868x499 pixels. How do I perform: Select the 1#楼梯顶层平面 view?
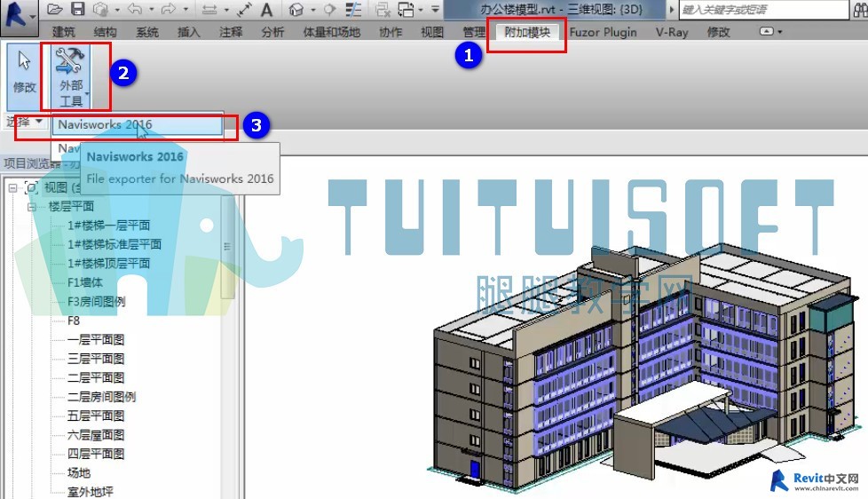tap(108, 263)
